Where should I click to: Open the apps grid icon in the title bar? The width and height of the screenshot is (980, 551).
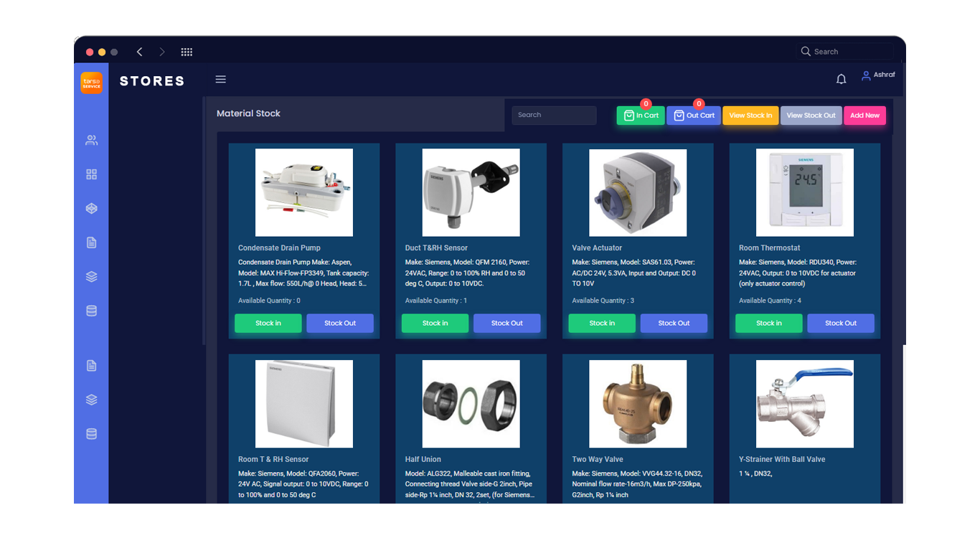187,52
